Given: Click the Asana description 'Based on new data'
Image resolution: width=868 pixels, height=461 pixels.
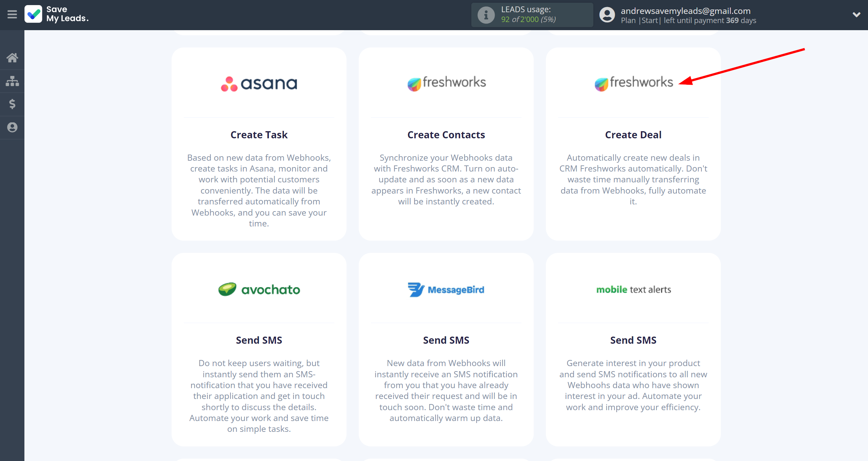Looking at the screenshot, I should pyautogui.click(x=259, y=191).
